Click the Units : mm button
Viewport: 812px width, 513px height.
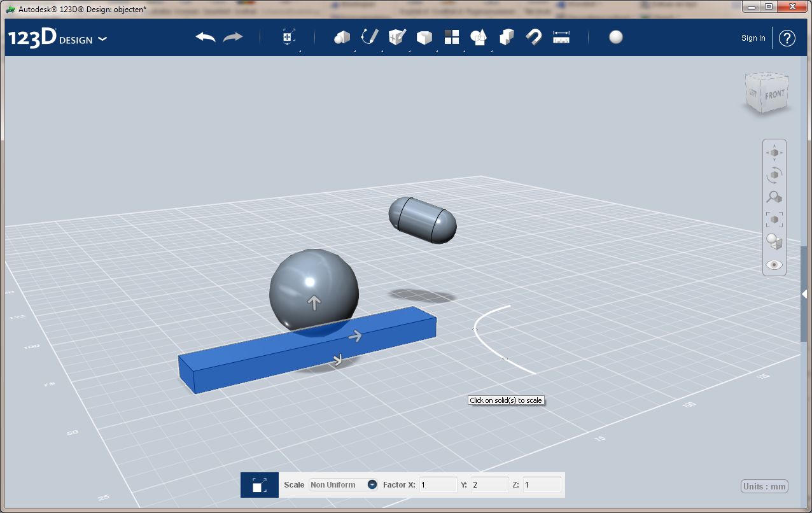[765, 486]
